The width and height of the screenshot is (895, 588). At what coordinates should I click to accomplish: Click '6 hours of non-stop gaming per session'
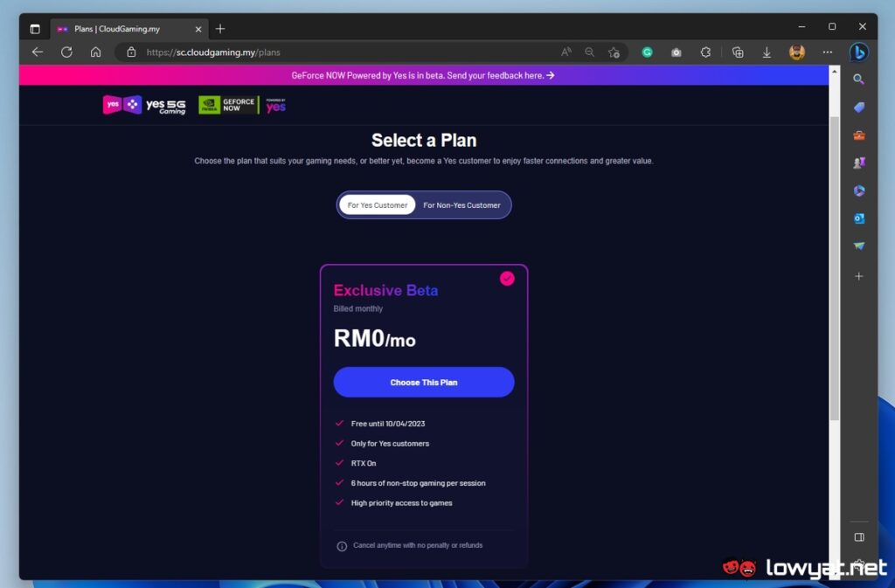point(418,483)
